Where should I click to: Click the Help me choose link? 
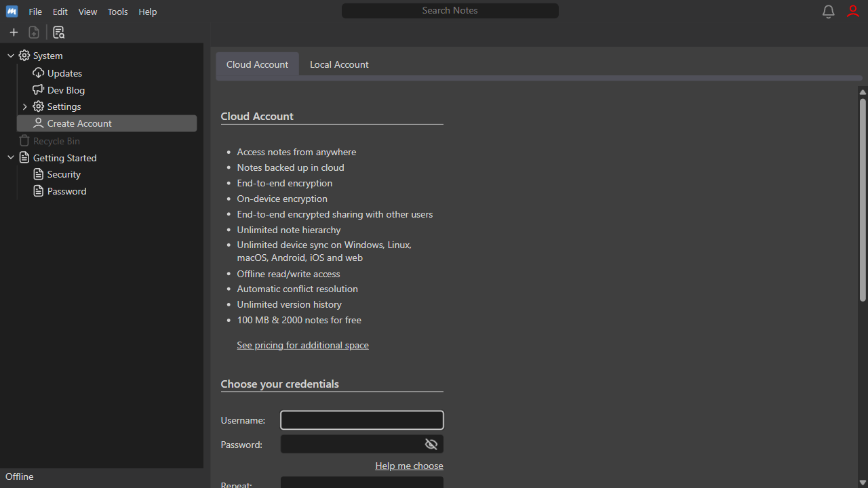(x=409, y=466)
